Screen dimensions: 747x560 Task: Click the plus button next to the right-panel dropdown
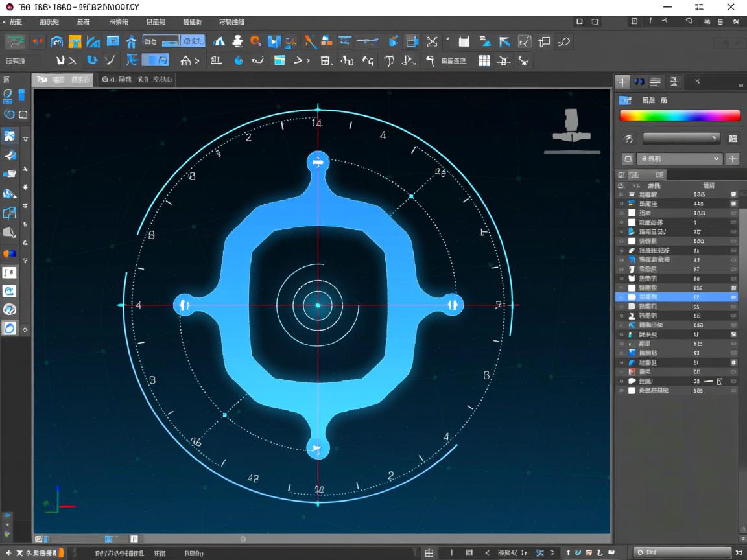click(x=732, y=159)
